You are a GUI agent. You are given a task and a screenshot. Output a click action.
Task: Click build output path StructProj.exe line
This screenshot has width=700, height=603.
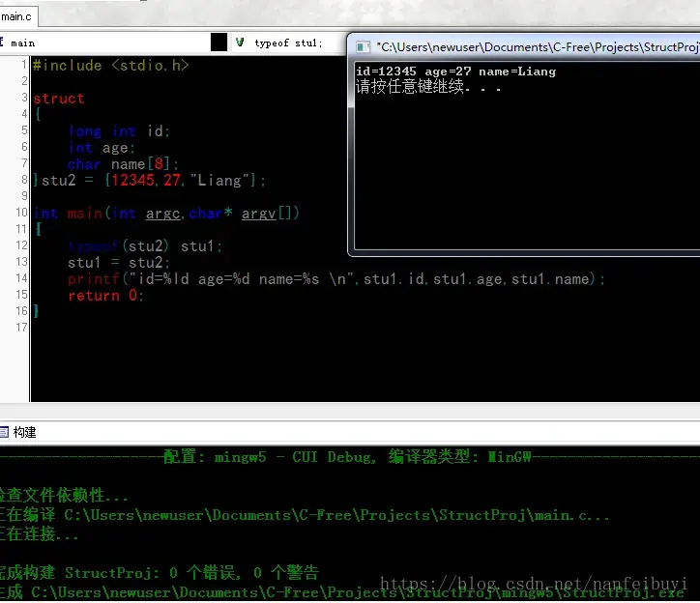[x=341, y=592]
